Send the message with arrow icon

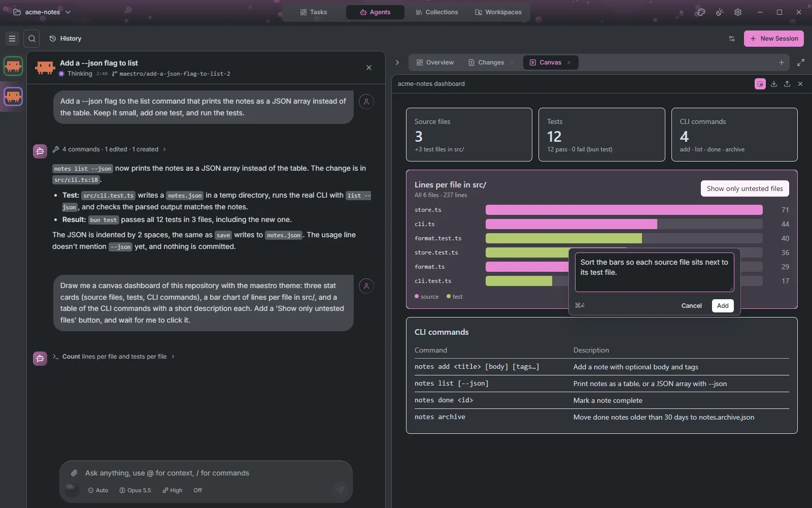[x=340, y=490]
